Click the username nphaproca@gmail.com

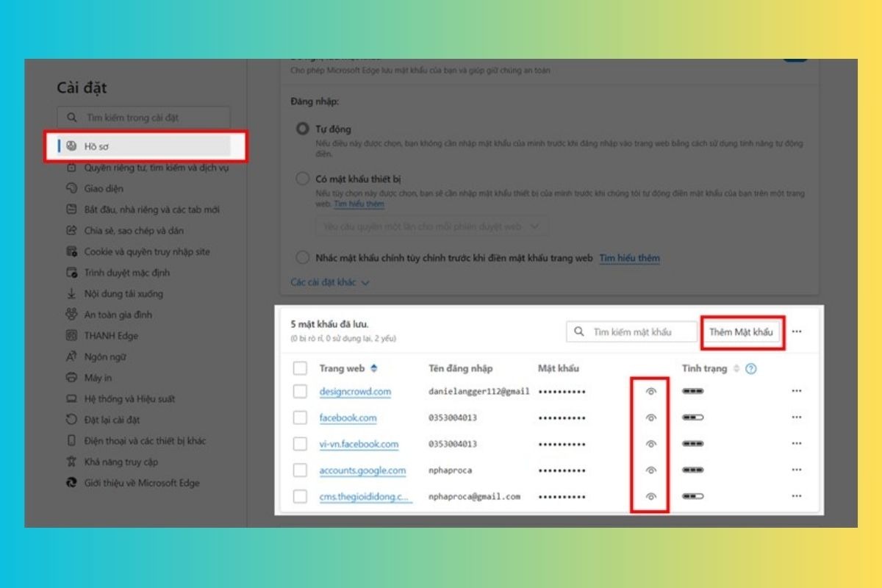tap(474, 496)
